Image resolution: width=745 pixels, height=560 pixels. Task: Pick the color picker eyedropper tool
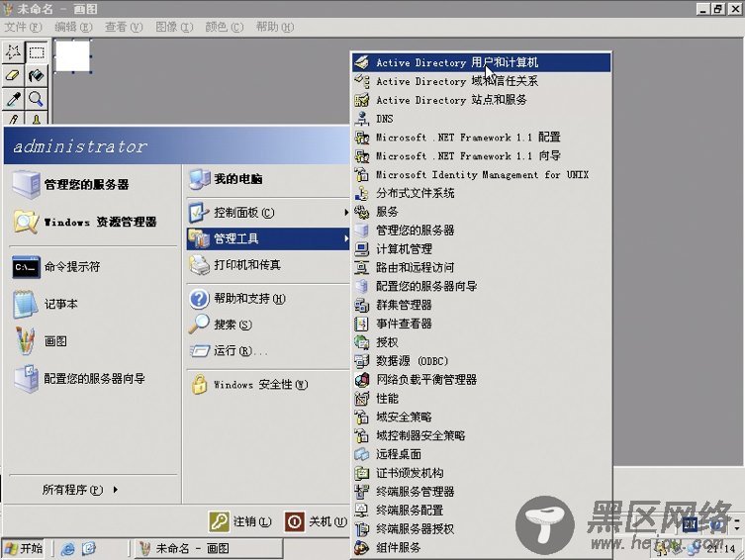point(13,99)
